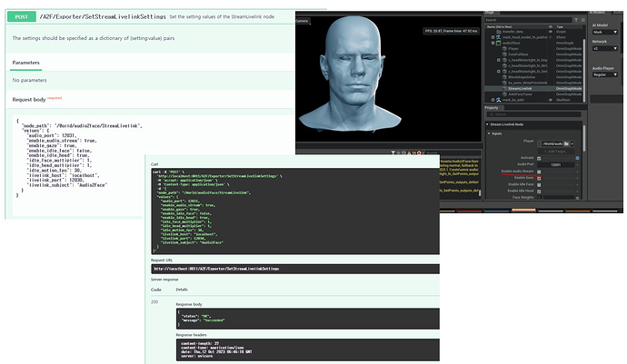Image resolution: width=627 pixels, height=364 pixels.
Task: Click the console log vertical scrollbar
Action: coord(480,192)
